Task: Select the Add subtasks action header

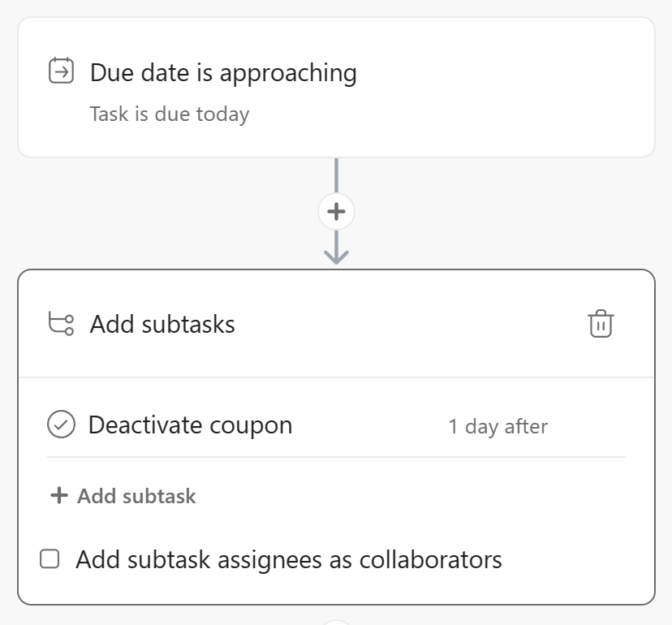Action: (337, 324)
